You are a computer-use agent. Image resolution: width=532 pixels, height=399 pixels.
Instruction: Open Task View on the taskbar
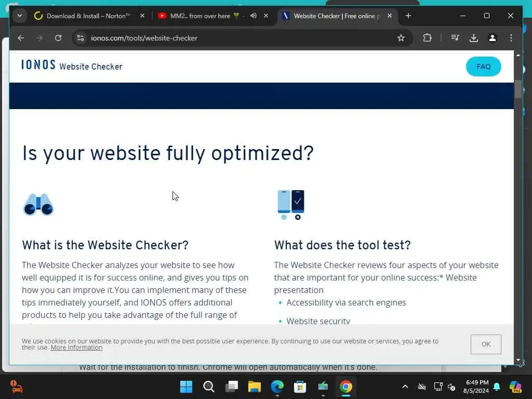(232, 387)
